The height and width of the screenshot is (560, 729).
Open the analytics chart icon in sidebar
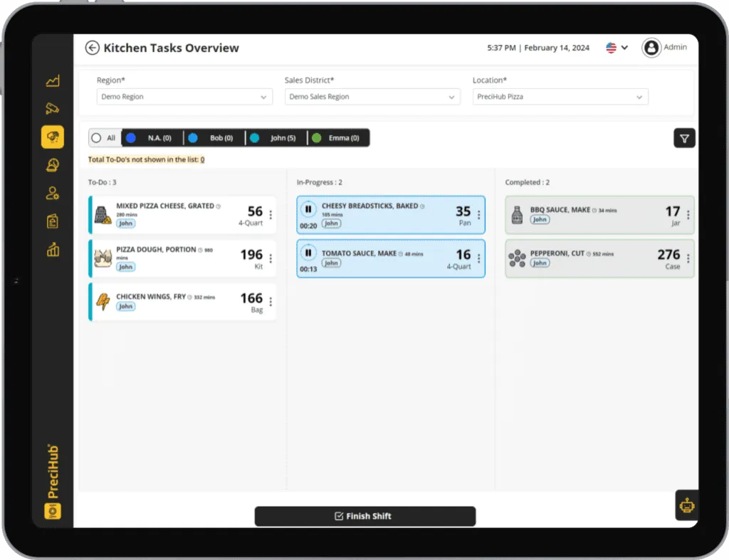pos(53,81)
